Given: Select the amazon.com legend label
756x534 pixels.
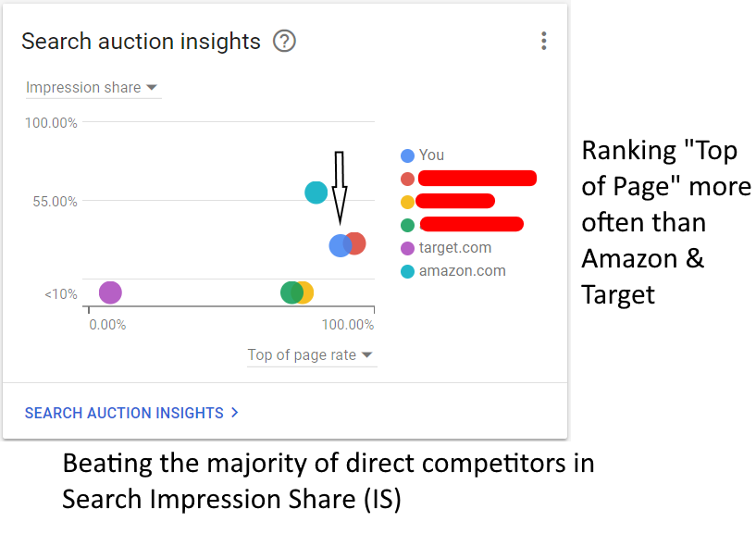Looking at the screenshot, I should [x=463, y=270].
